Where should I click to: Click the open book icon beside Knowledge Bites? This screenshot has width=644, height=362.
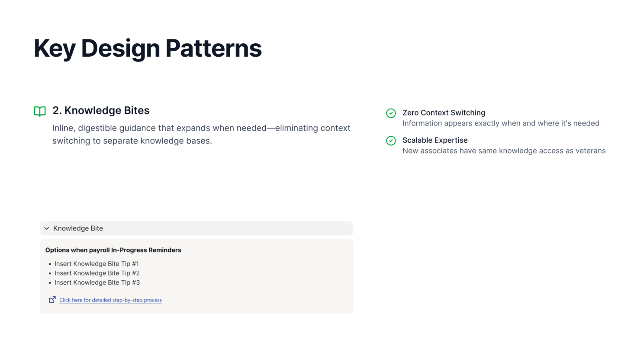[x=40, y=112]
